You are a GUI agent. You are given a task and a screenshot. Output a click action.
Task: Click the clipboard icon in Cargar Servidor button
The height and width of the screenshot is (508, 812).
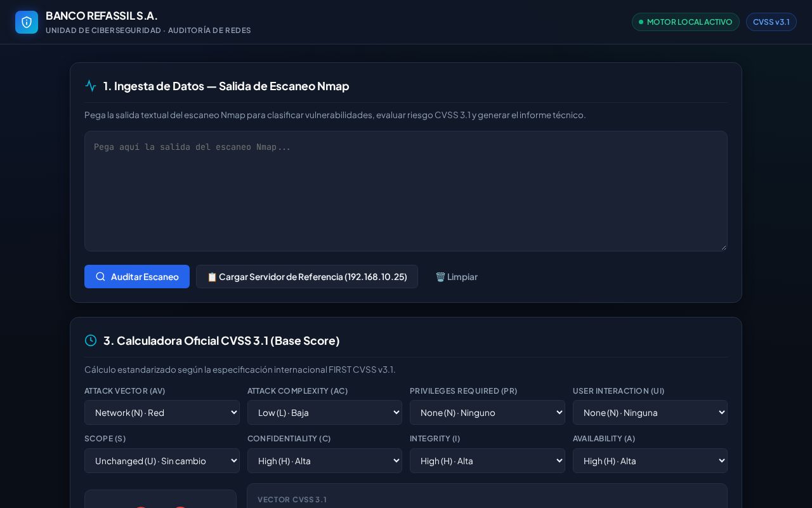click(x=212, y=277)
